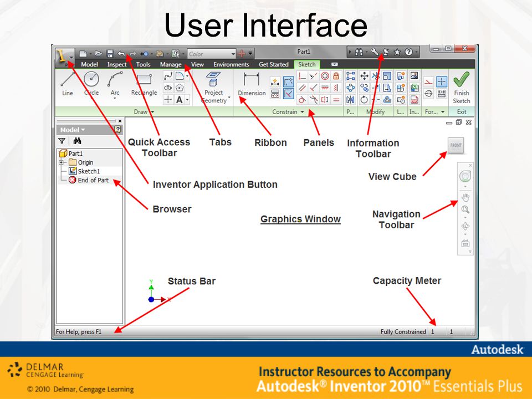Toggle the Constraint Persistence button
Screen dimensions: 532x399
point(288,93)
